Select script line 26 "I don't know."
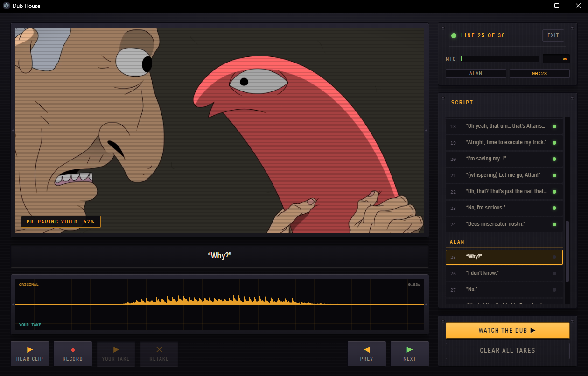Viewport: 588px width, 376px height. (x=504, y=273)
